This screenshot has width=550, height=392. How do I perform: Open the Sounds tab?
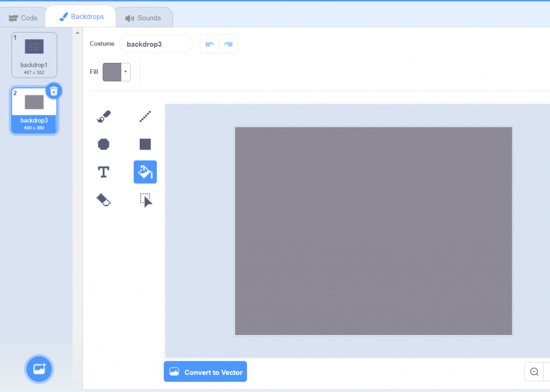coord(143,17)
